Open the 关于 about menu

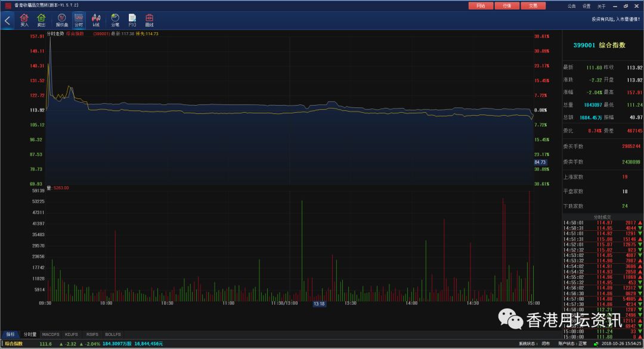(601, 6)
